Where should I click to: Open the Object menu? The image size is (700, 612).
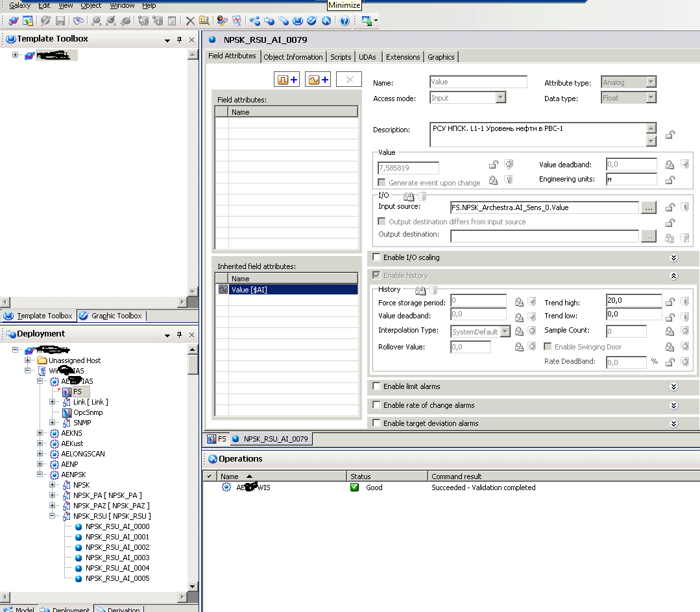(x=91, y=5)
